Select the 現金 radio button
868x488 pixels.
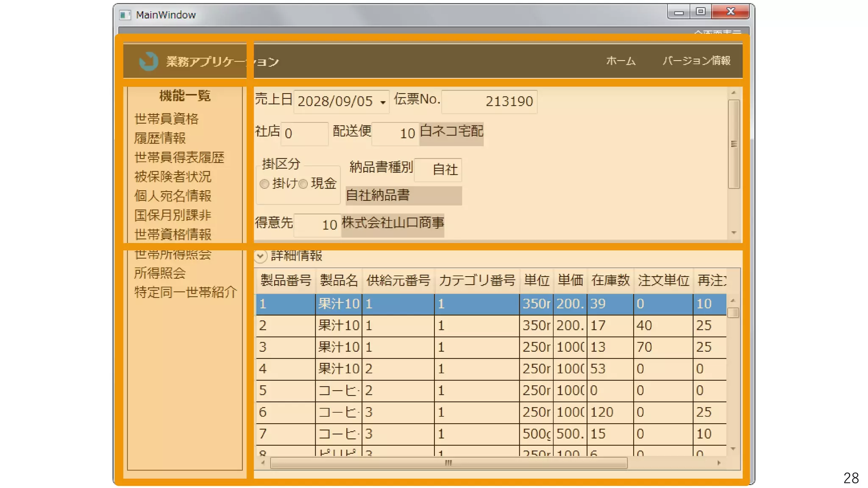tap(303, 184)
